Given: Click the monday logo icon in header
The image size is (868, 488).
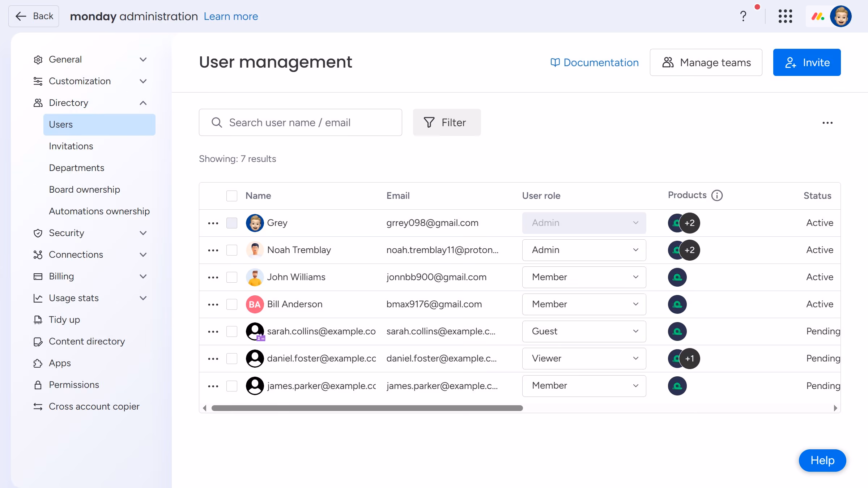Looking at the screenshot, I should tap(818, 16).
